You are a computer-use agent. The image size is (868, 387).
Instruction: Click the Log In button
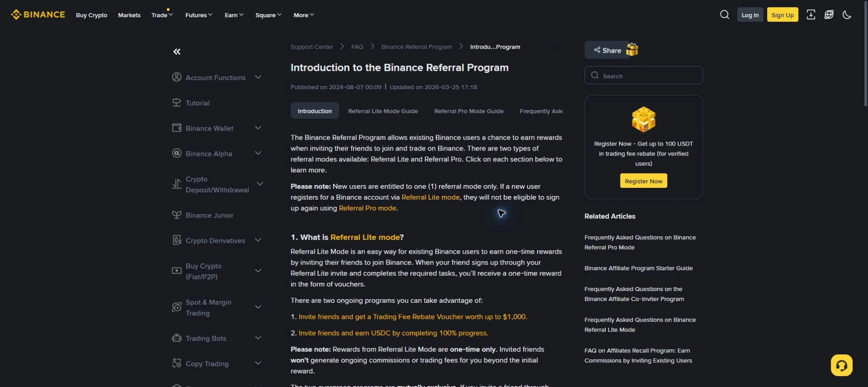tap(750, 15)
